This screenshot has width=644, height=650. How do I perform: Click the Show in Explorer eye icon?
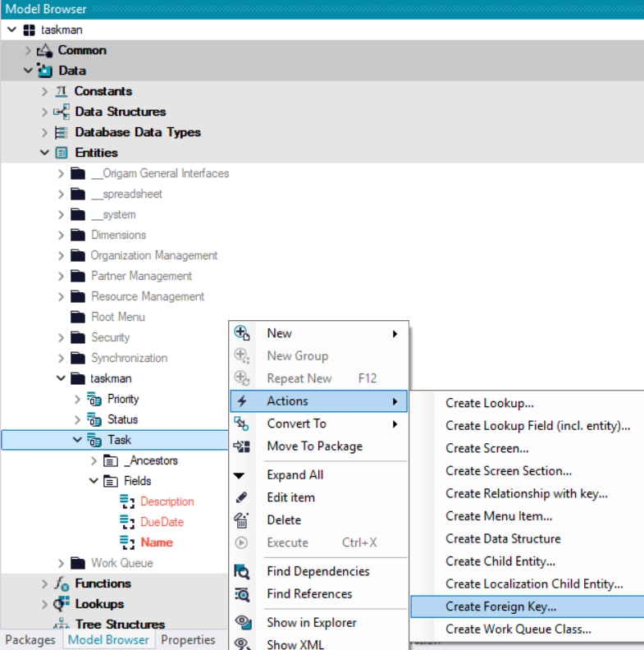[x=242, y=622]
